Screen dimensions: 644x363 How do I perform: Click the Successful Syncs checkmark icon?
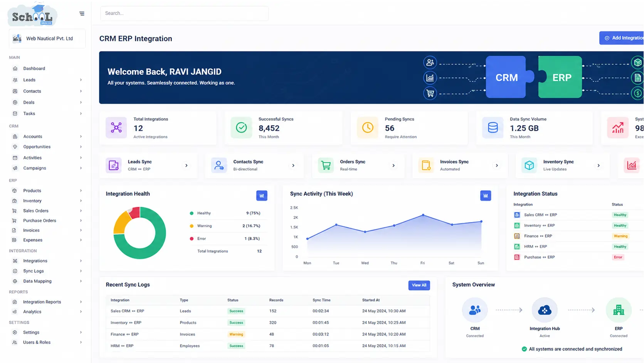coord(241,128)
